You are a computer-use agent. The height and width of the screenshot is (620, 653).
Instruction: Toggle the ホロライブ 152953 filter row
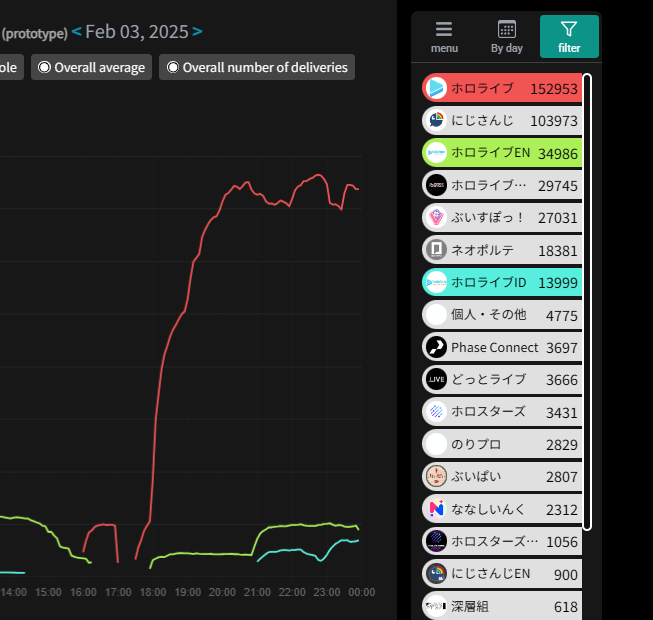click(x=502, y=88)
